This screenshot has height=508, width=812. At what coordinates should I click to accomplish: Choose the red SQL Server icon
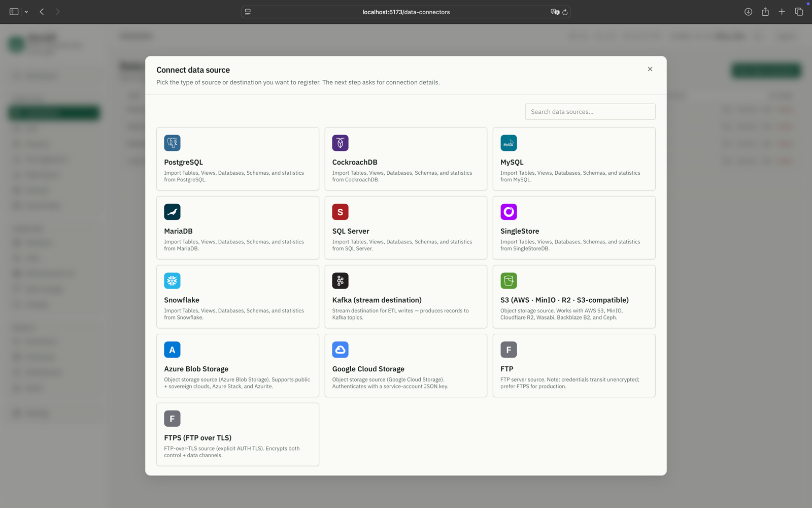(x=340, y=212)
